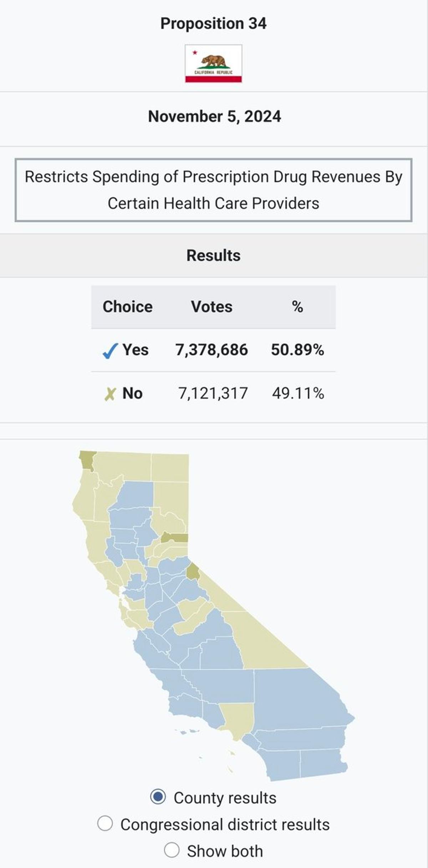Click the Yes vote count 7,378,686

point(212,350)
